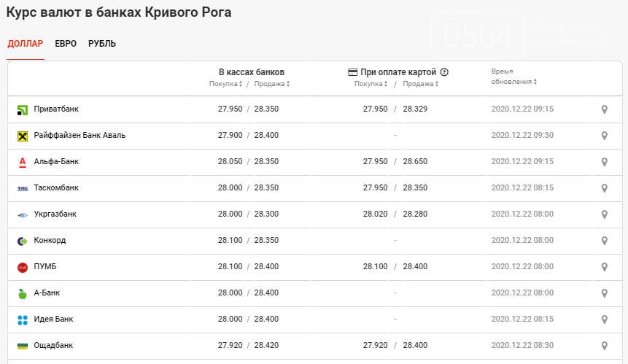Select the ДОЛЛАР tab
This screenshot has height=364, width=628.
coord(26,44)
